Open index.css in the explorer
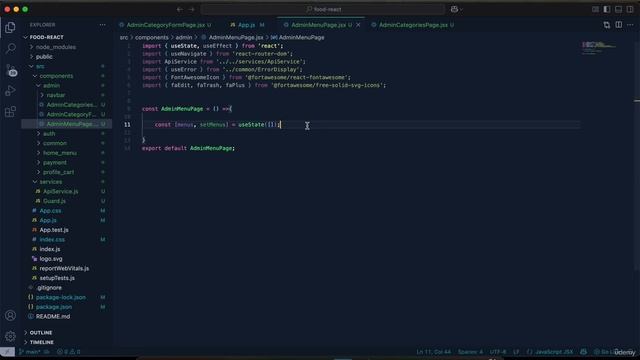The width and height of the screenshot is (640, 360). click(52, 240)
